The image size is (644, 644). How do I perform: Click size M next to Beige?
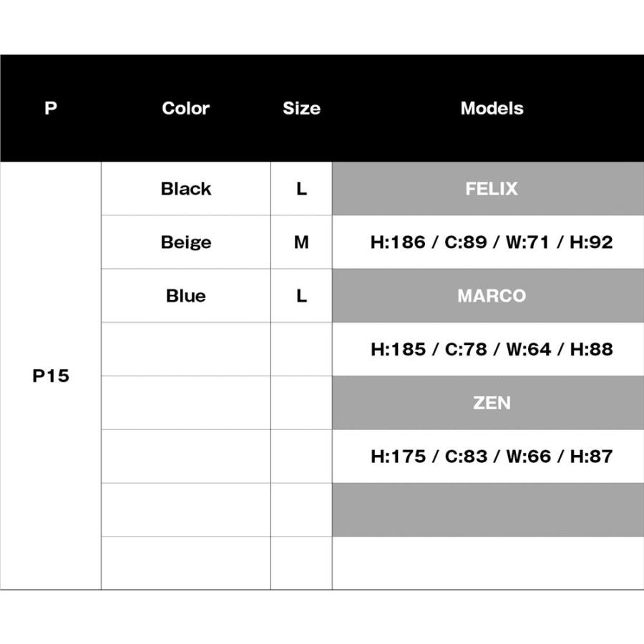pyautogui.click(x=301, y=243)
